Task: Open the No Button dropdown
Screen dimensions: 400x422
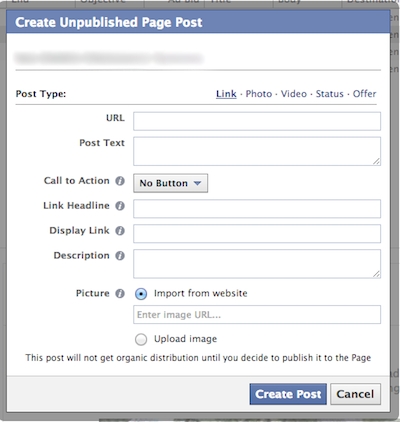Action: pyautogui.click(x=170, y=183)
